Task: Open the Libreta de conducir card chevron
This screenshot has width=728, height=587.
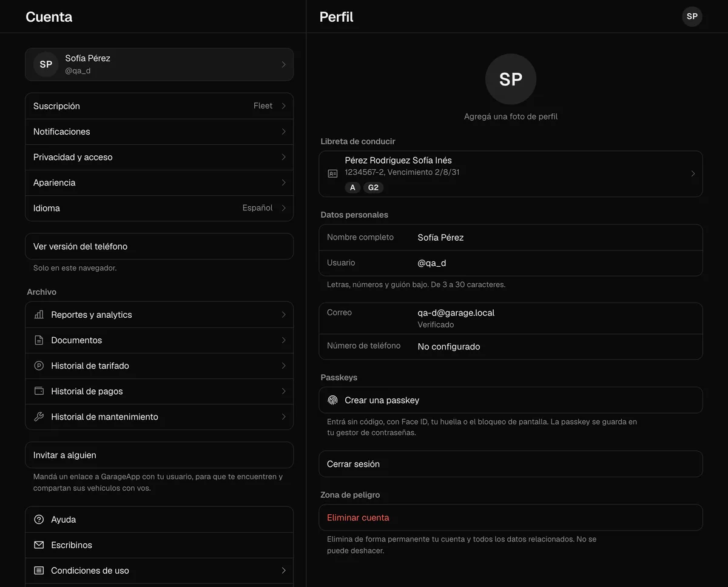Action: [x=693, y=173]
